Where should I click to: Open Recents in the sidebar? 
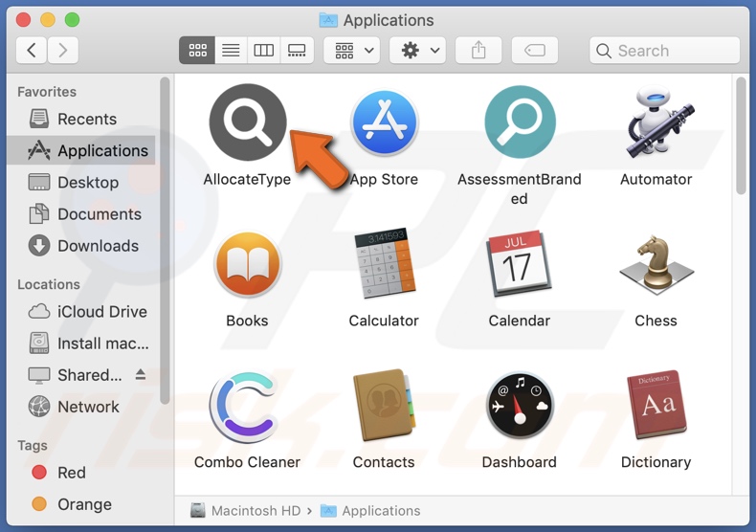81,119
